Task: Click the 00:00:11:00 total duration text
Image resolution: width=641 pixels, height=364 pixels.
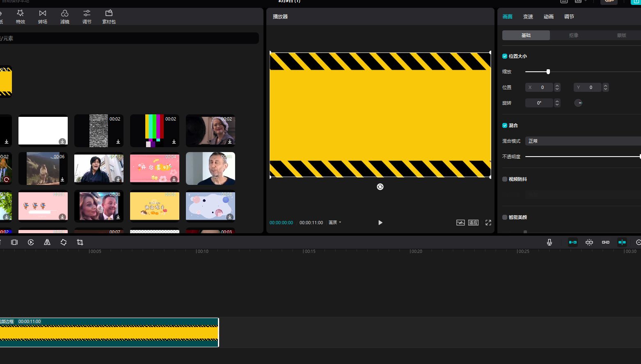Action: pos(311,223)
